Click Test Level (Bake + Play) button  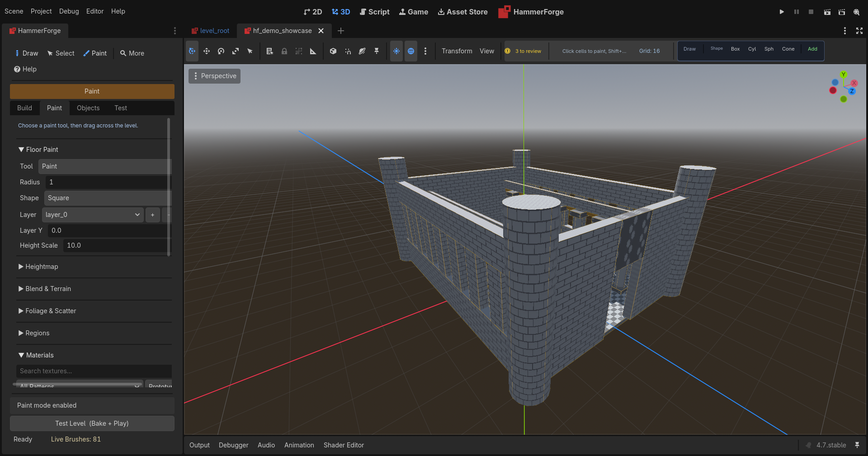(92, 423)
